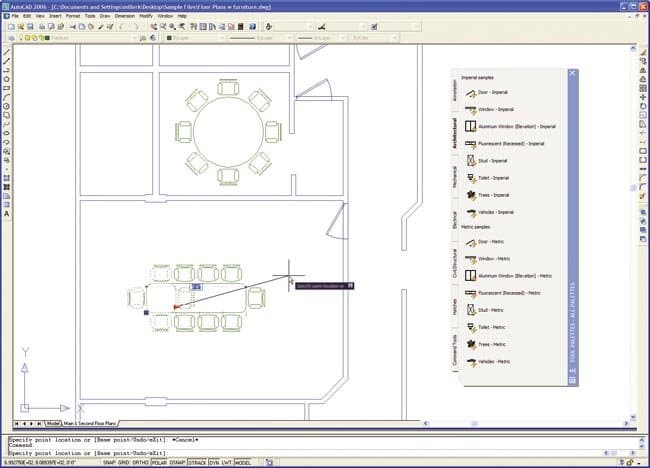Select the Stud - Metric block
Screen dimensions: 650x468
(x=485, y=310)
